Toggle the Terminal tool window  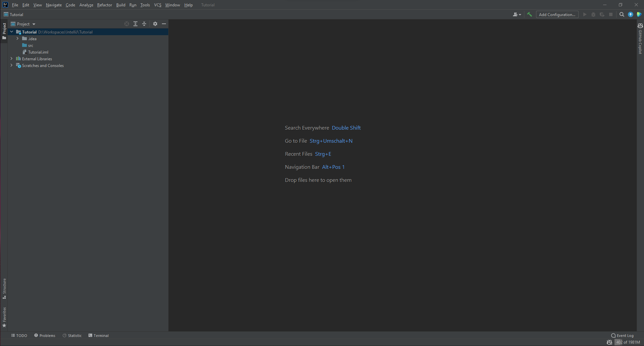(x=99, y=336)
